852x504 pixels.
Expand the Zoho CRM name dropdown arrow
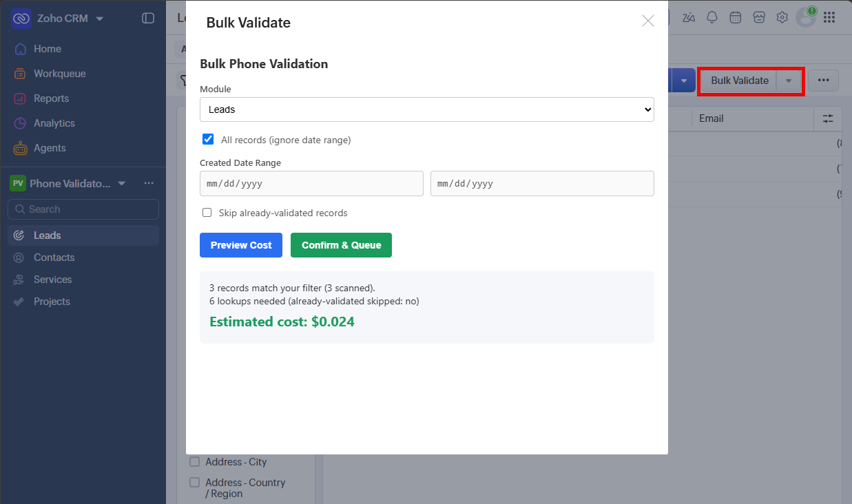(x=100, y=19)
